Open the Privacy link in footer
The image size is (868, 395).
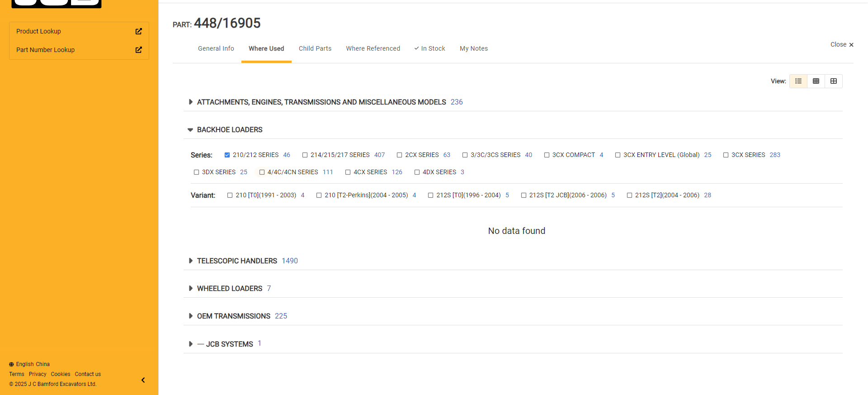click(38, 374)
